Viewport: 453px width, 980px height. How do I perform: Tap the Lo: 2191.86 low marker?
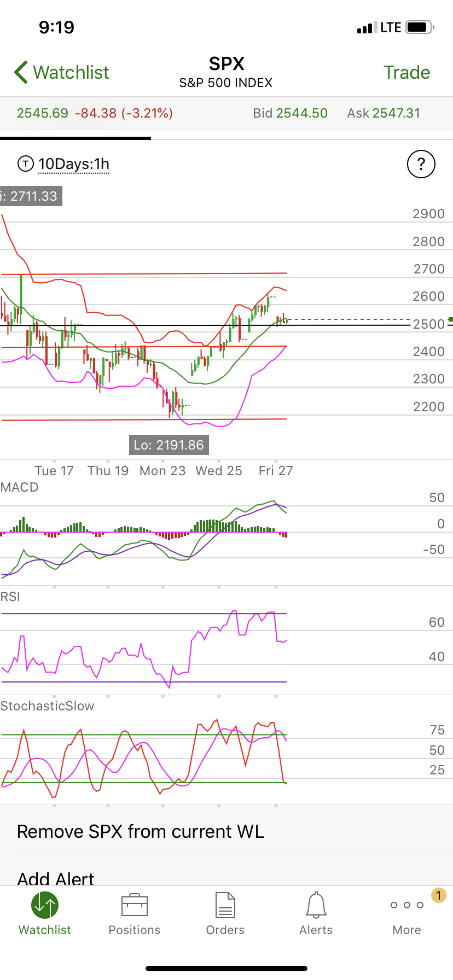(169, 445)
